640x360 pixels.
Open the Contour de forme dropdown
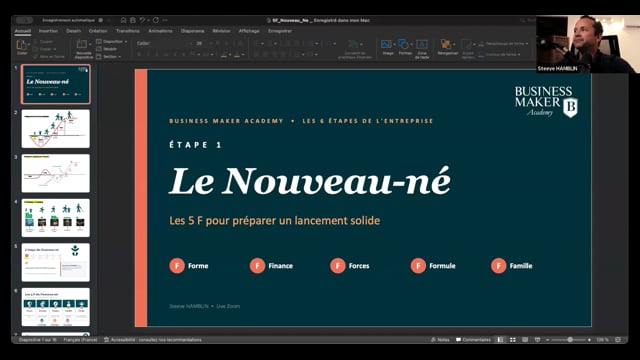(x=500, y=54)
